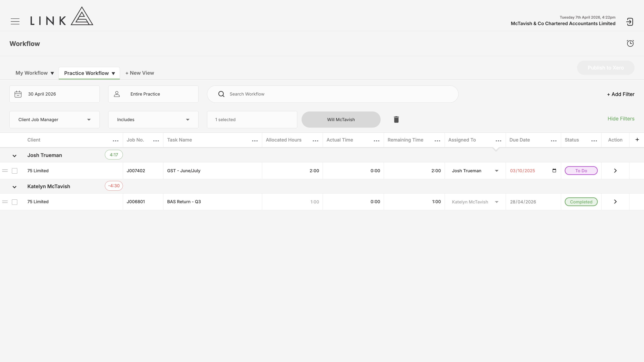This screenshot has width=644, height=362.
Task: Remove the Will McTavish filter chip
Action: (x=341, y=120)
